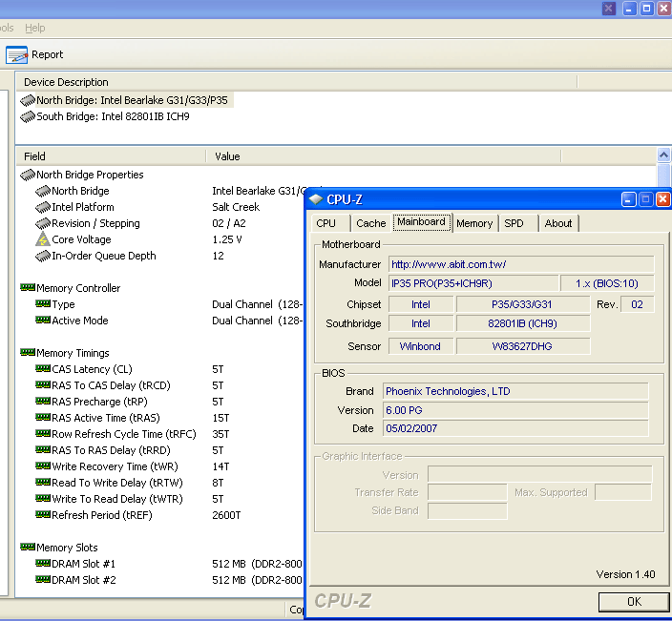Click RAS Active Time (tRAS) icon
The image size is (672, 621).
pos(43,417)
